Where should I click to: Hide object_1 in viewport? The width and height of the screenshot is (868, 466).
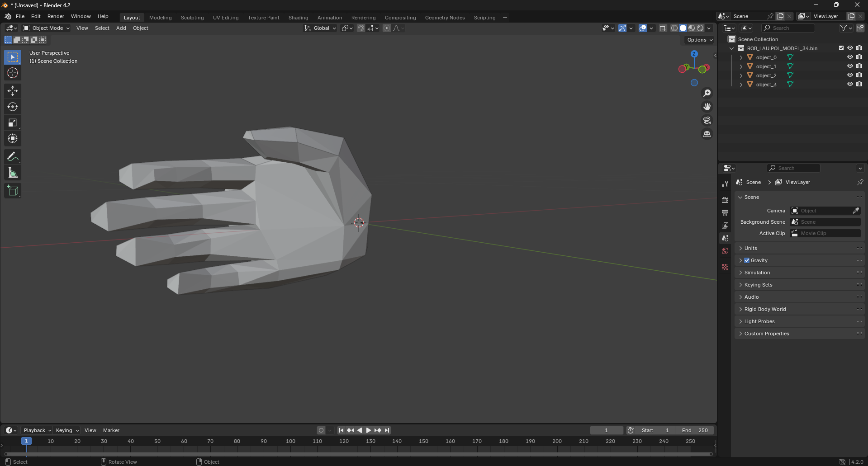[x=850, y=66]
